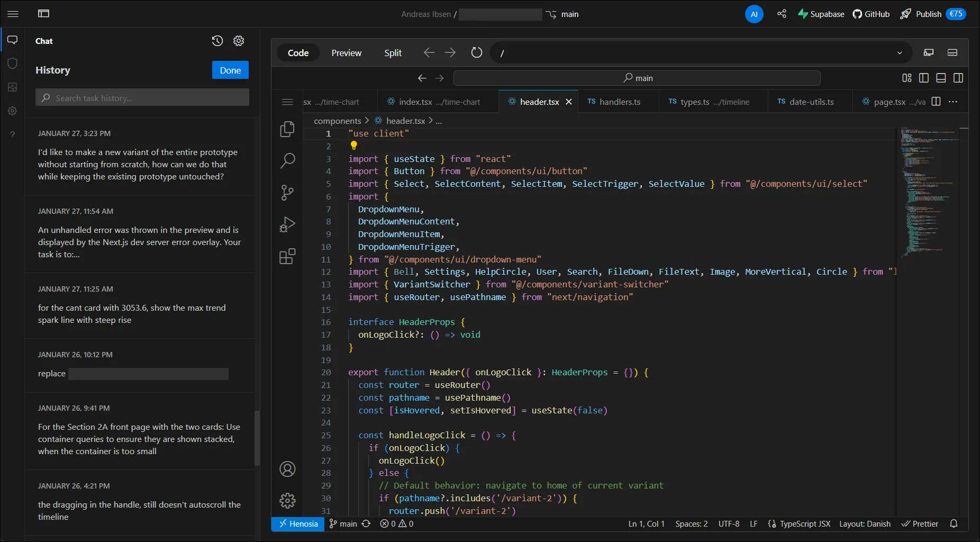Click the Henosia remote indicator in status bar

pyautogui.click(x=299, y=524)
